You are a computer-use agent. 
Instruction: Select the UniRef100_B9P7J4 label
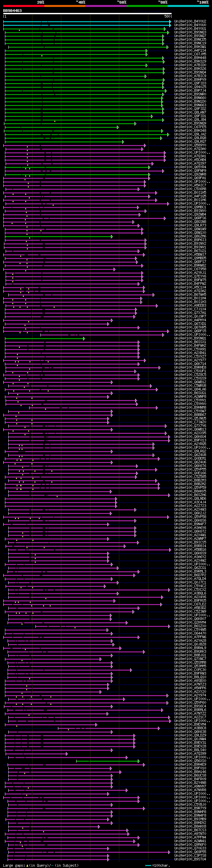190,91
